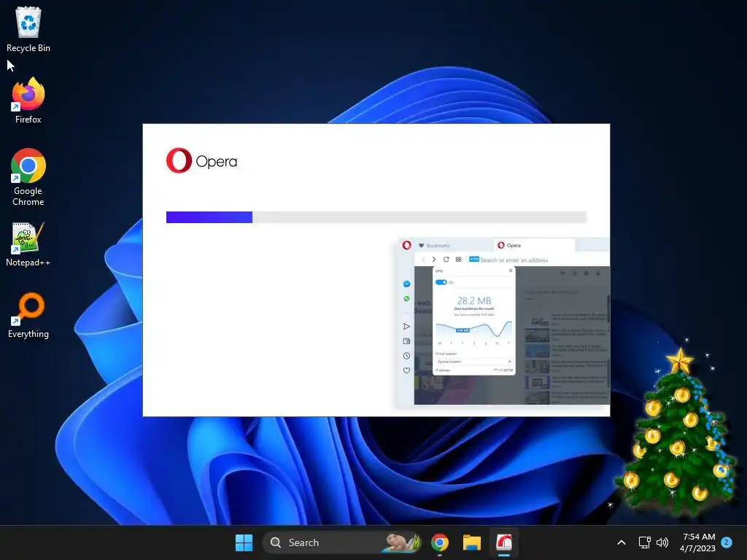Select the Notepad++ desktop shortcut
The image size is (747, 560).
[28, 244]
